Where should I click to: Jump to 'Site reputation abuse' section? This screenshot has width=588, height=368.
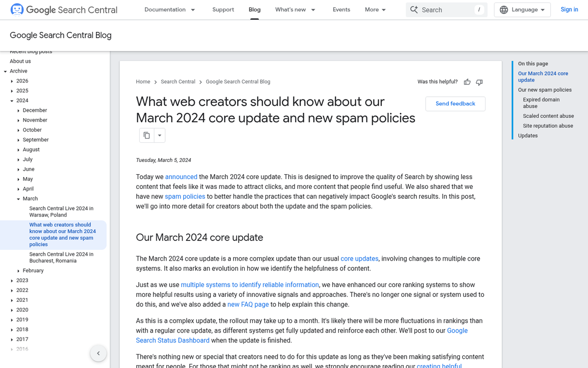point(548,126)
